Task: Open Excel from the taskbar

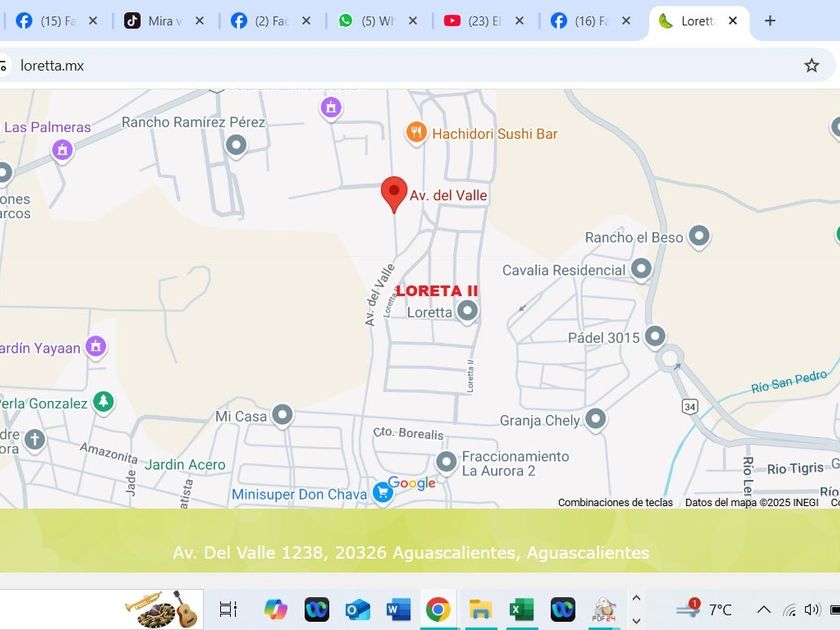Action: click(x=521, y=609)
